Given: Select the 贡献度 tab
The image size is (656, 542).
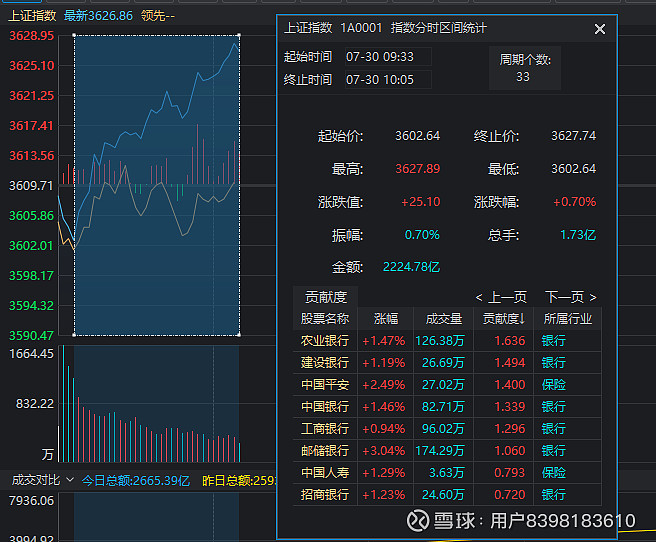Looking at the screenshot, I should [325, 297].
